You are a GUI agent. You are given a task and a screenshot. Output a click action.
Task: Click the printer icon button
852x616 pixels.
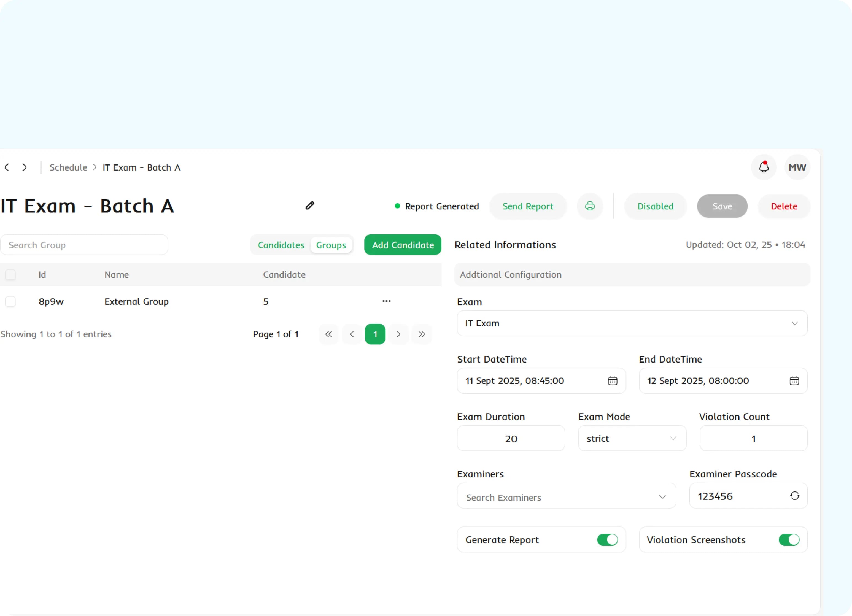589,206
